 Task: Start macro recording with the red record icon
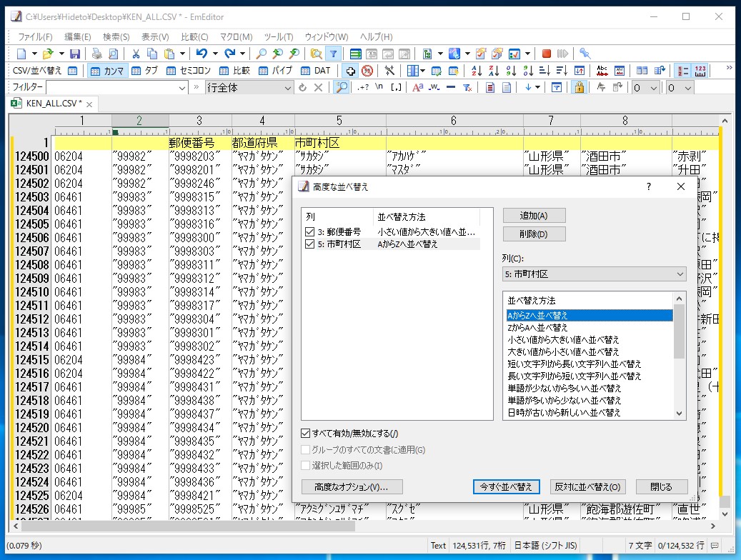[x=547, y=53]
